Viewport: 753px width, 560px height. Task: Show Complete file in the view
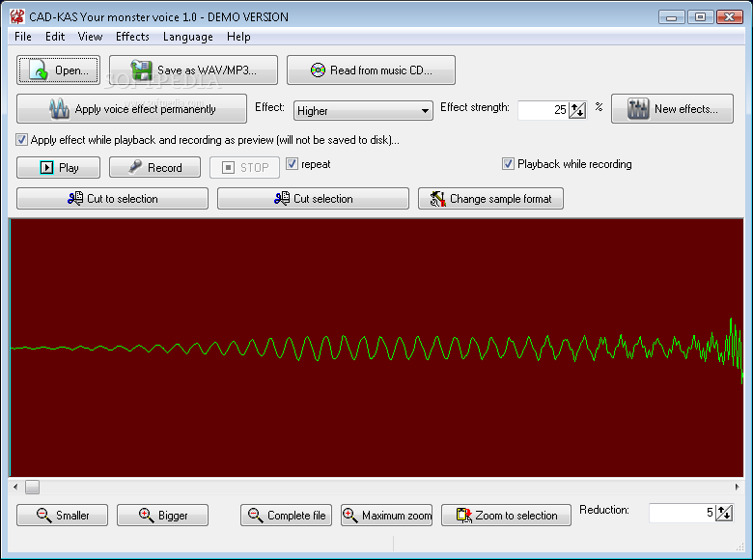286,516
